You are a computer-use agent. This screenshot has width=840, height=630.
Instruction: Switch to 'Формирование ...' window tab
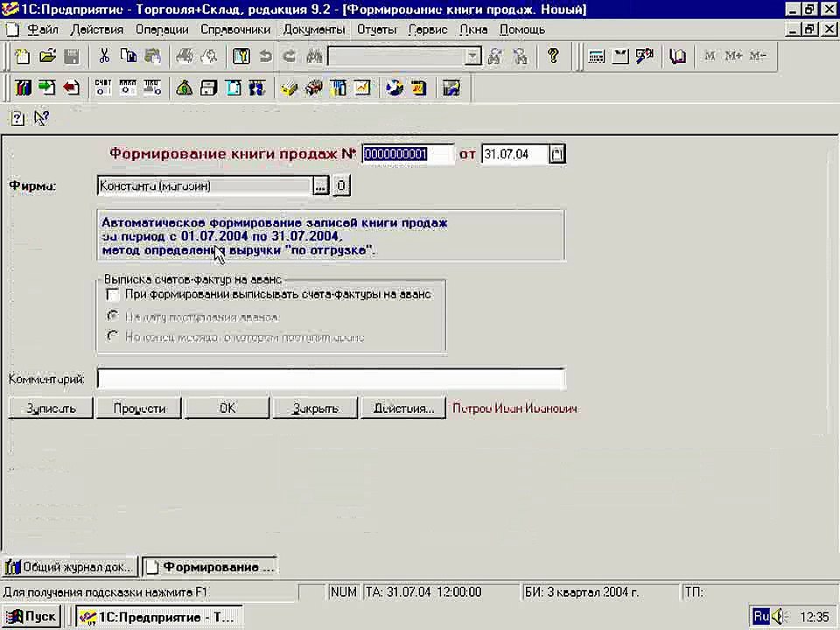(x=211, y=567)
